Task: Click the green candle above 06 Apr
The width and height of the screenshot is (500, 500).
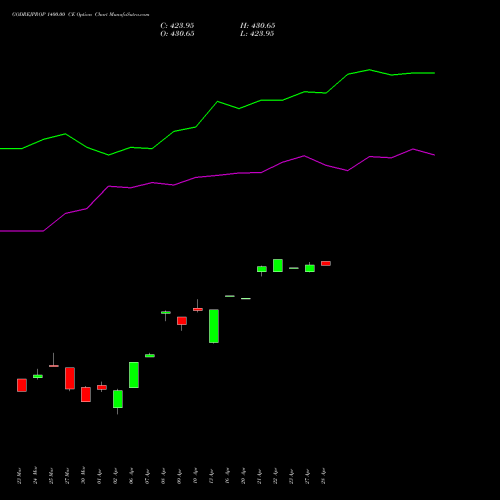Action: (134, 375)
